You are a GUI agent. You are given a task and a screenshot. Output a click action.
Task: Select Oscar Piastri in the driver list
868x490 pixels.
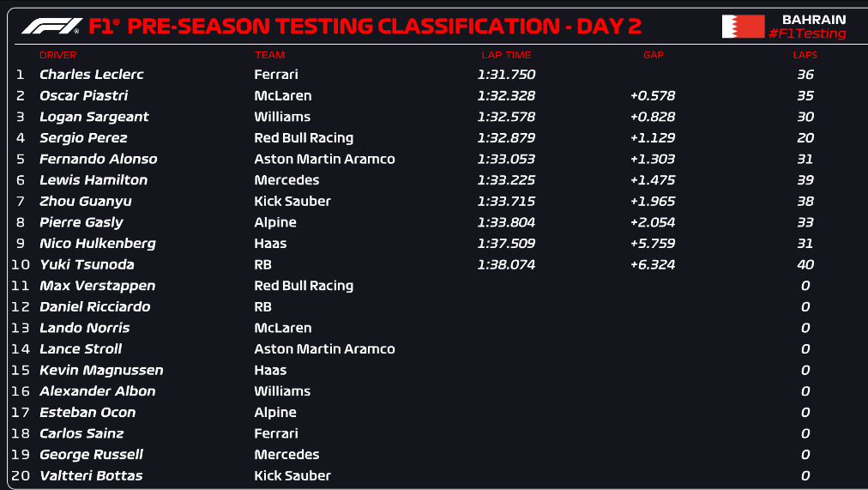point(83,95)
